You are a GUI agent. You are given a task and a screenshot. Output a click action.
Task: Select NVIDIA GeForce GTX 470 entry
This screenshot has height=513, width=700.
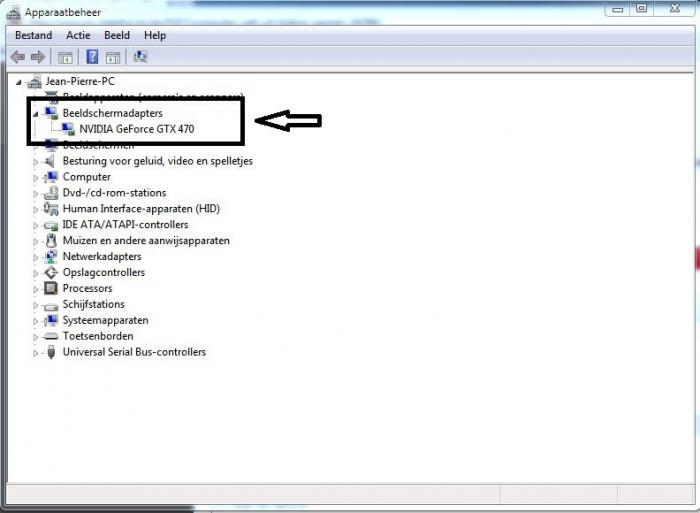tap(137, 129)
